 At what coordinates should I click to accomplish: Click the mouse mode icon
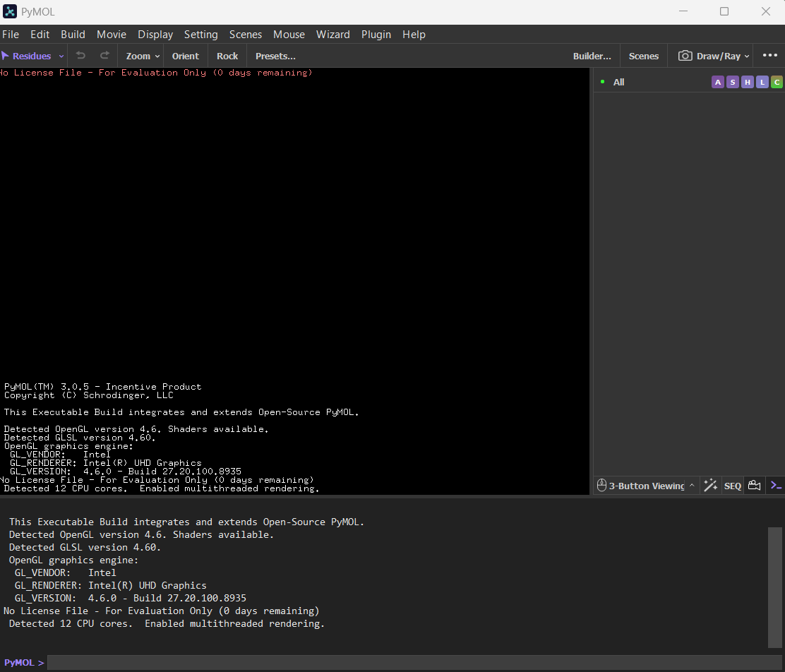click(601, 485)
